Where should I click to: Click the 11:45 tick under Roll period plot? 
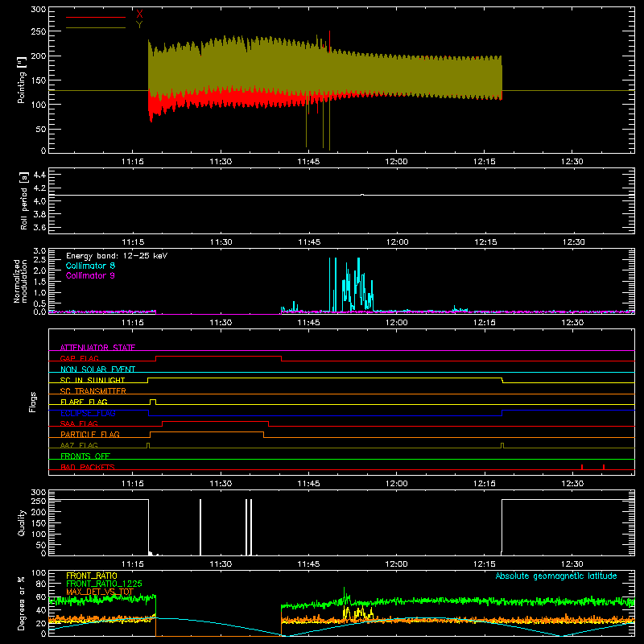[x=309, y=242]
